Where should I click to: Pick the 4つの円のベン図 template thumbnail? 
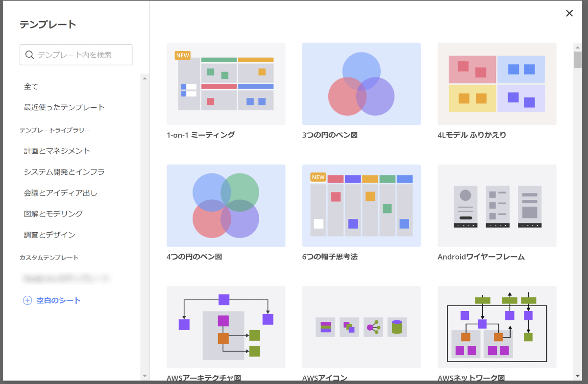click(226, 205)
